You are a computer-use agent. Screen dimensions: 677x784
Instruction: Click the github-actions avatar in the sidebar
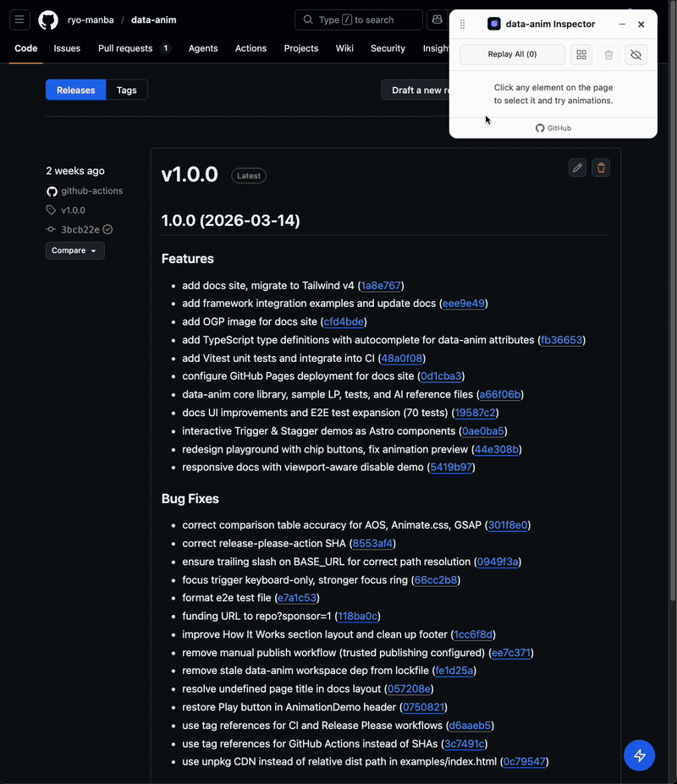point(52,190)
